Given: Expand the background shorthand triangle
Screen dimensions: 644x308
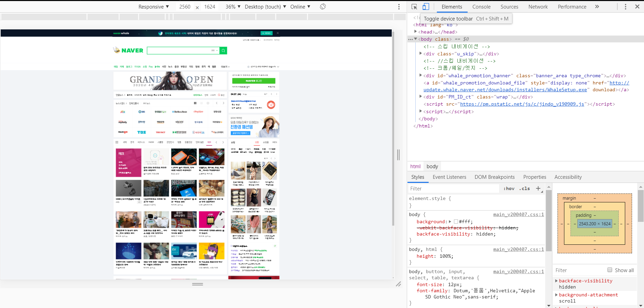Looking at the screenshot, I should [450, 222].
